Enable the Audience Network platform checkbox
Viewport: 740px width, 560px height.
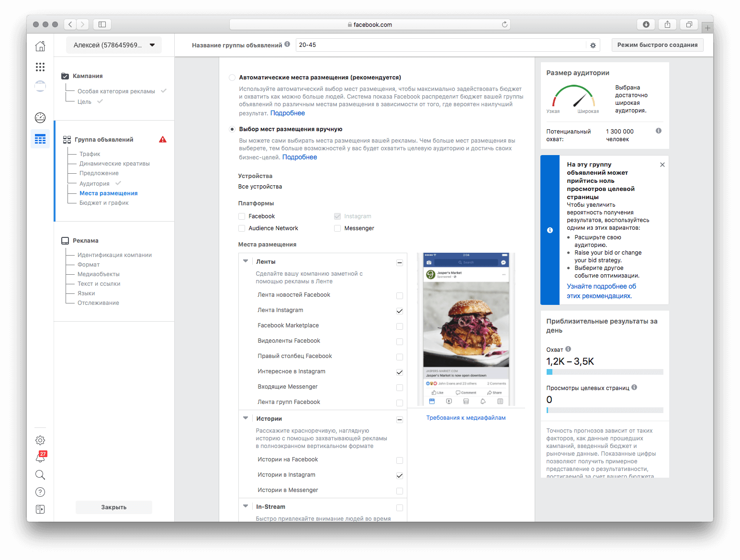[x=242, y=228]
